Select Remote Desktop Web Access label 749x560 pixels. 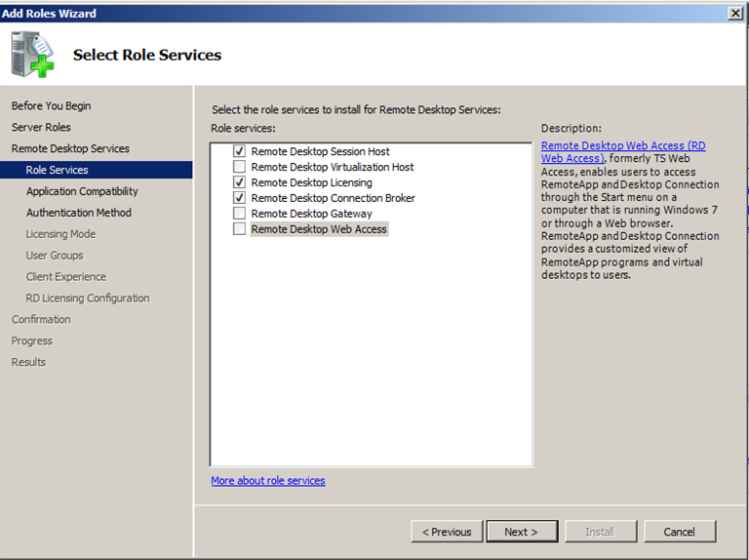point(319,229)
